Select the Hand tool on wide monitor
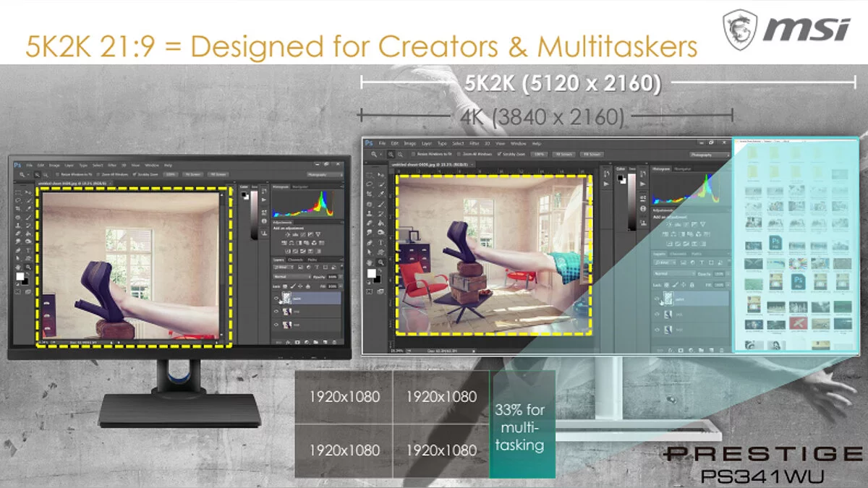Screen dimensions: 868x488 pos(370,262)
